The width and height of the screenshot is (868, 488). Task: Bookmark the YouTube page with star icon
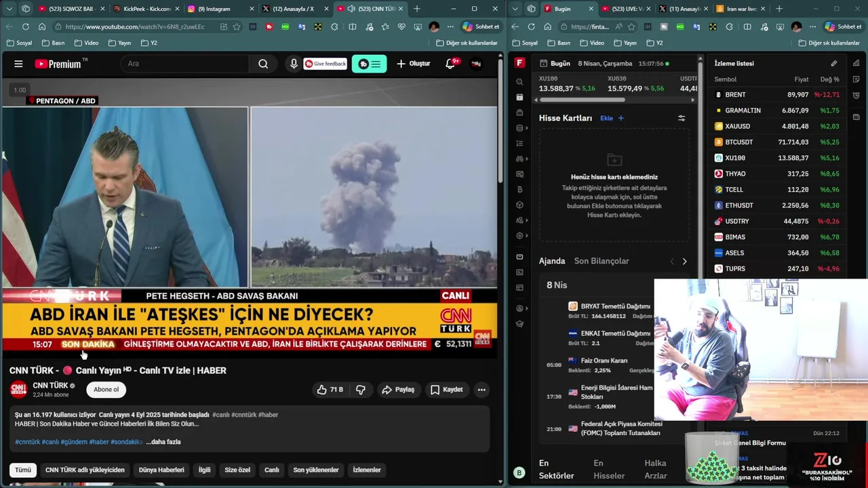pyautogui.click(x=237, y=26)
